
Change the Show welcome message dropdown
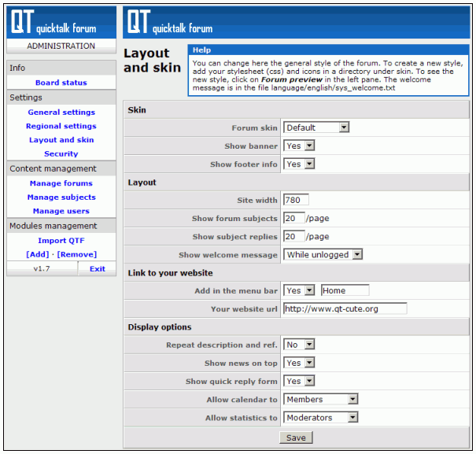click(x=323, y=254)
